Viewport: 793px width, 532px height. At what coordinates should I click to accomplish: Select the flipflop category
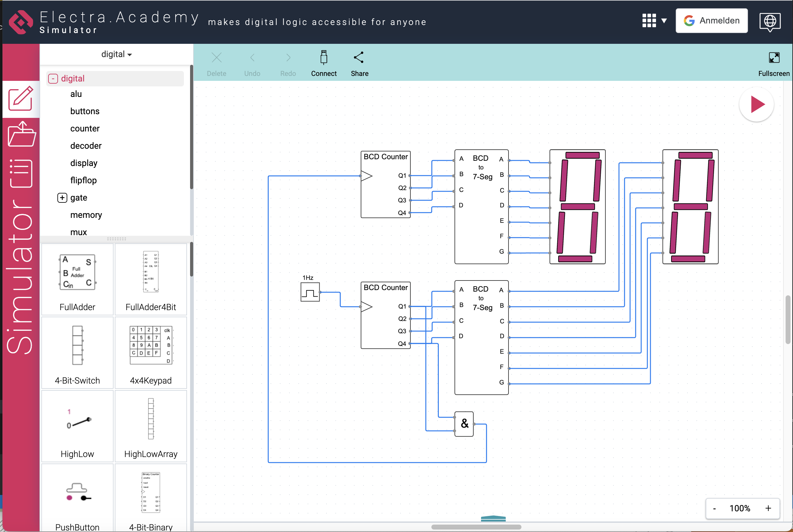click(x=83, y=181)
